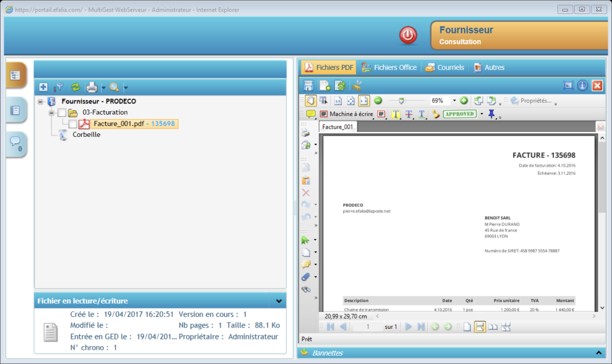This screenshot has height=364, width=612.
Task: Save the document with the floppy disk icon
Action: point(308,85)
